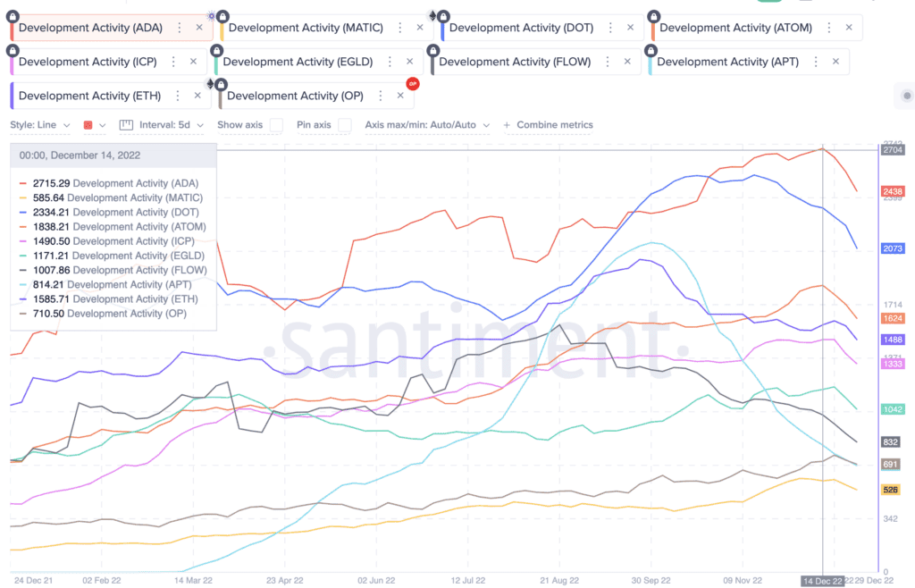Open the three-dot menu on Development Activity (ICP)
Image resolution: width=915 pixels, height=588 pixels.
click(x=172, y=61)
